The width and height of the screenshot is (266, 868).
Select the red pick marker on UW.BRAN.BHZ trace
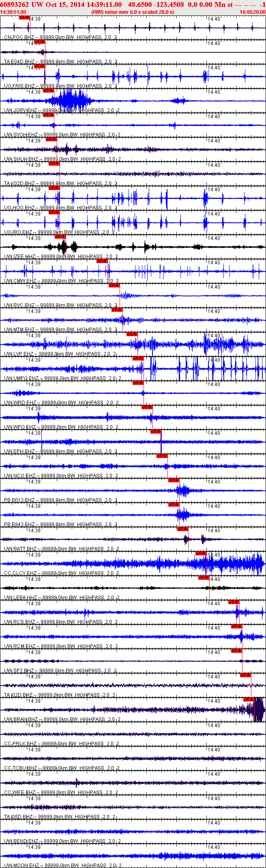[x=249, y=700]
